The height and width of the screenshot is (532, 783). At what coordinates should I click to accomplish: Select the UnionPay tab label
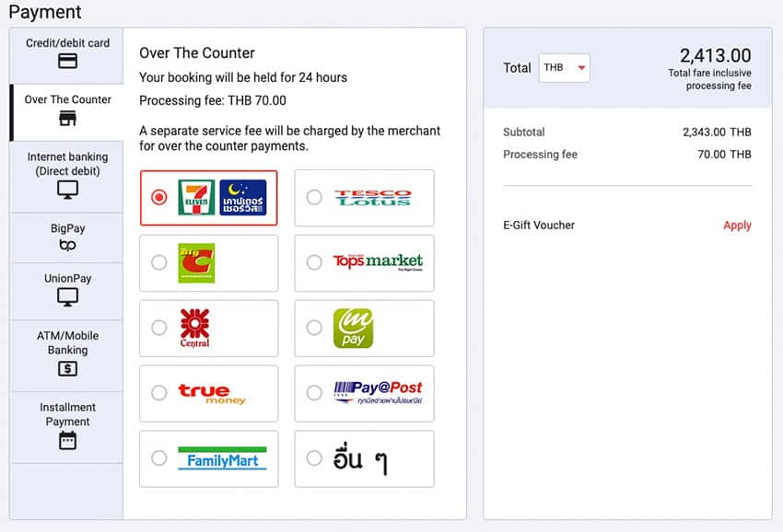tap(67, 278)
